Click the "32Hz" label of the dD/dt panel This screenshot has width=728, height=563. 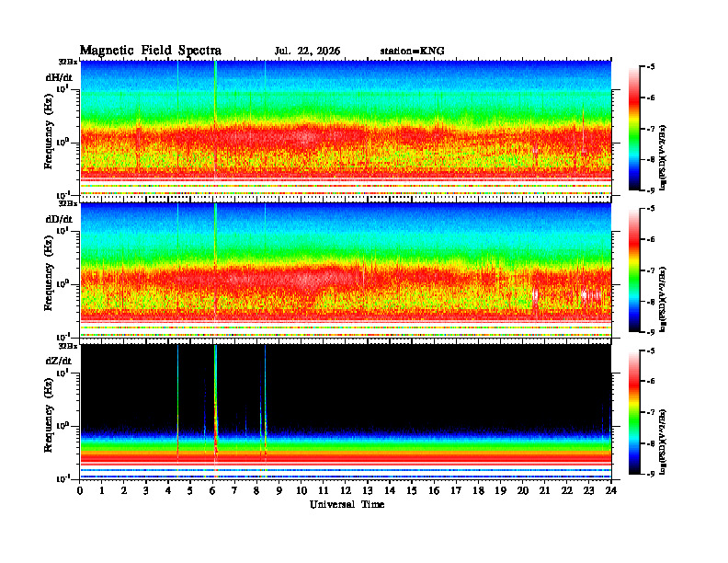(68, 203)
